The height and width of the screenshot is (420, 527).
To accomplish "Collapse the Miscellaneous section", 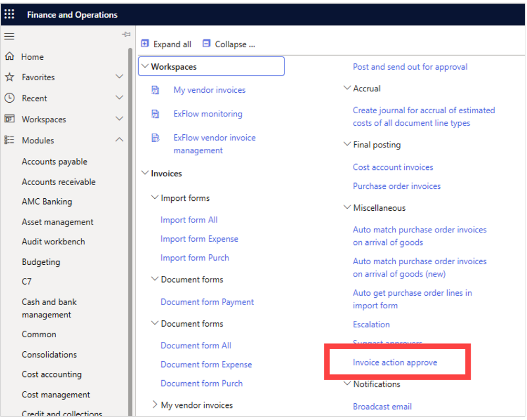I will pyautogui.click(x=347, y=208).
